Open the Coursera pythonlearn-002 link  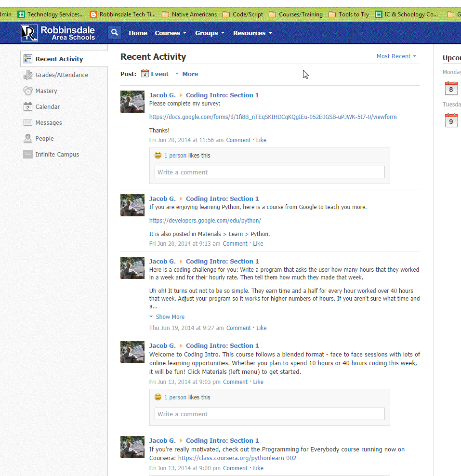pos(237,458)
